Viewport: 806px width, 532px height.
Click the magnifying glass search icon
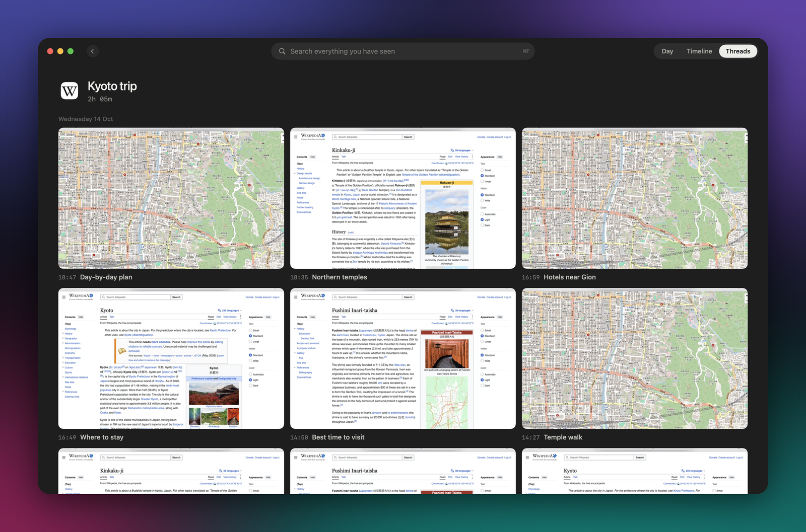282,51
